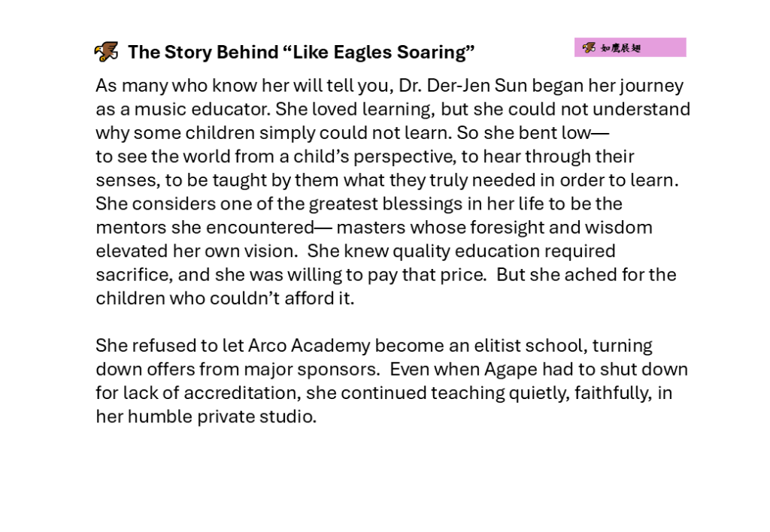Click the small eagle icon in pink banner
This screenshot has width=770, height=532.
589,48
